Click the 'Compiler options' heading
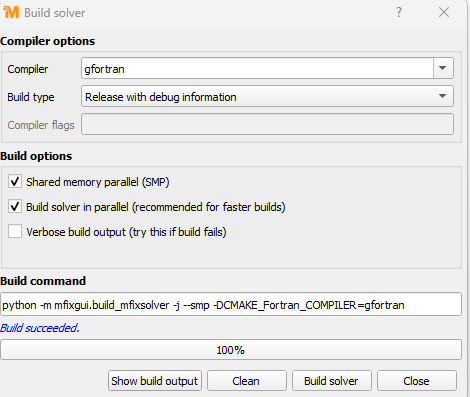 pyautogui.click(x=48, y=41)
